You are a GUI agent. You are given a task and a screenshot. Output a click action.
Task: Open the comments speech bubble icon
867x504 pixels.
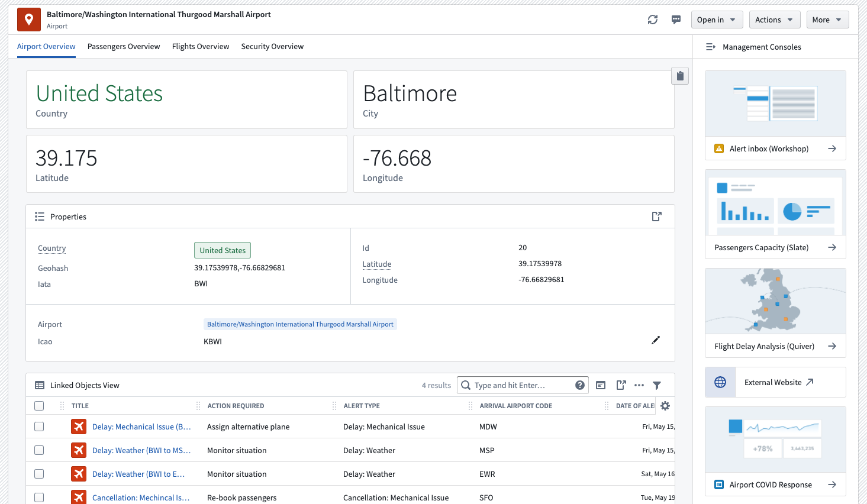point(676,20)
